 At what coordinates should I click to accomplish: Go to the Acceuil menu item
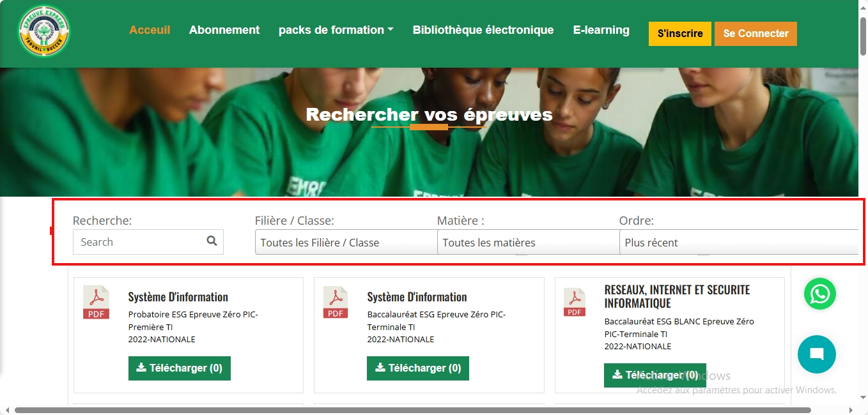coord(150,30)
